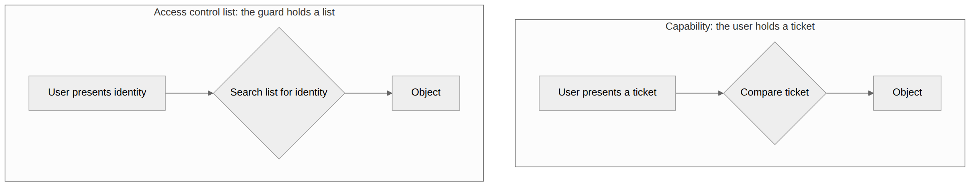
Task: Select the connector line leaving "User presents identity"
Action: [187, 93]
